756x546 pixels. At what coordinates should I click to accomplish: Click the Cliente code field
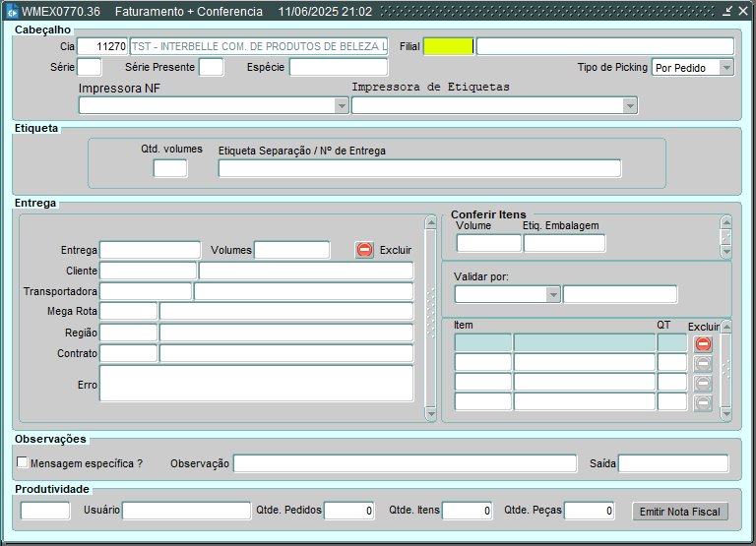pyautogui.click(x=148, y=271)
